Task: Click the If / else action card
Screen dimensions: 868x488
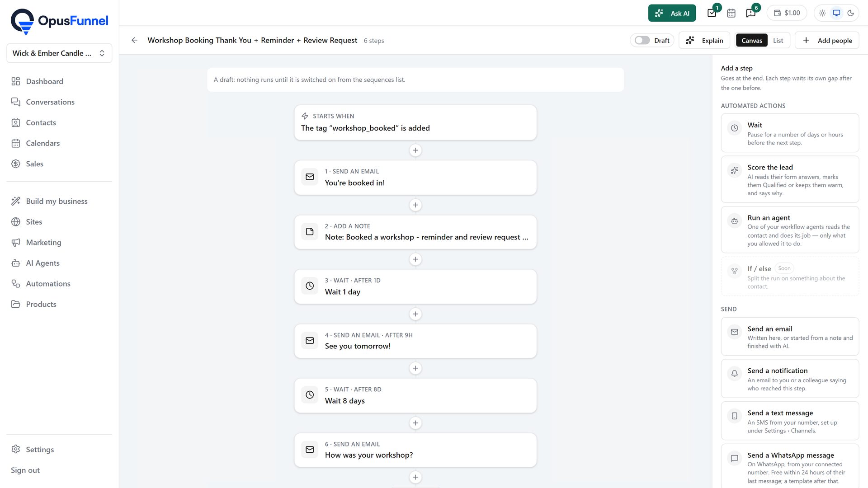Action: pyautogui.click(x=790, y=277)
